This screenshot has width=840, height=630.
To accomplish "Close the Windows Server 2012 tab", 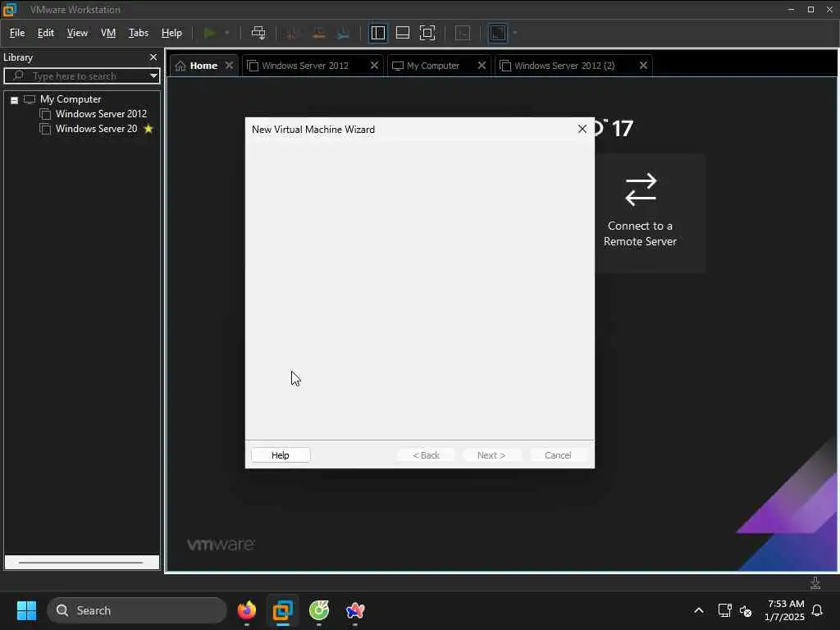I will click(374, 66).
